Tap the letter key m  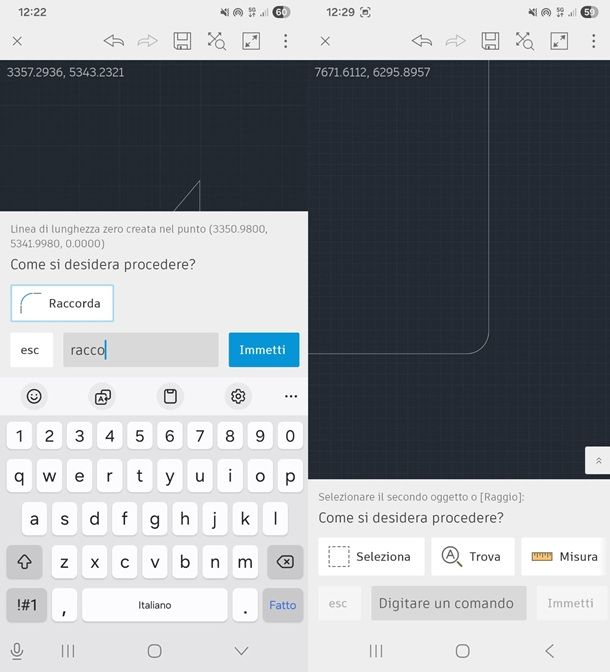tap(245, 562)
